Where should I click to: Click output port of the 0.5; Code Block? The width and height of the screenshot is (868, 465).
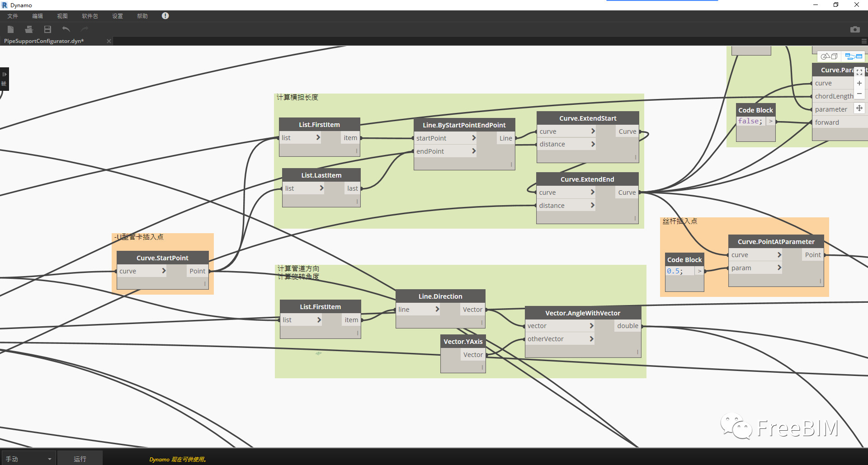[699, 271]
